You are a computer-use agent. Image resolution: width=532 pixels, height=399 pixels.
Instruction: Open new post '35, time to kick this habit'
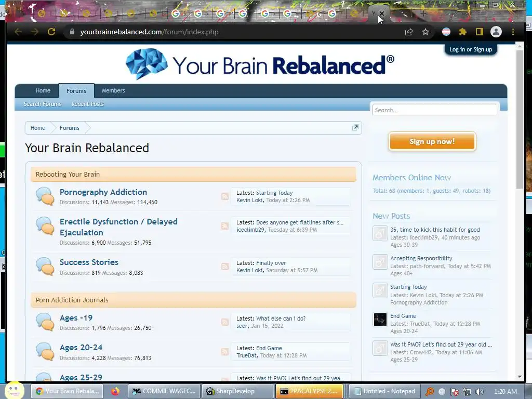click(x=435, y=230)
